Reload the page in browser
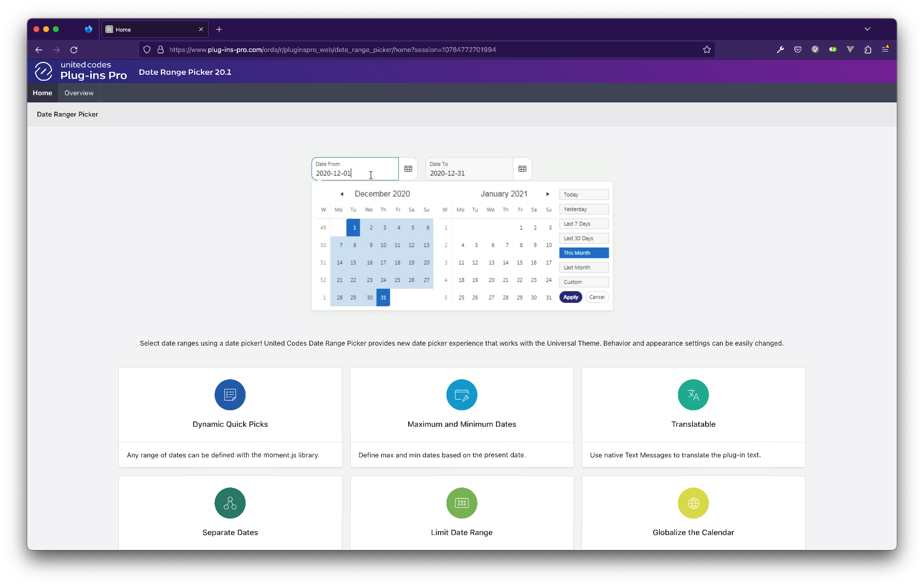Screen dimensions: 924x586 click(x=74, y=50)
